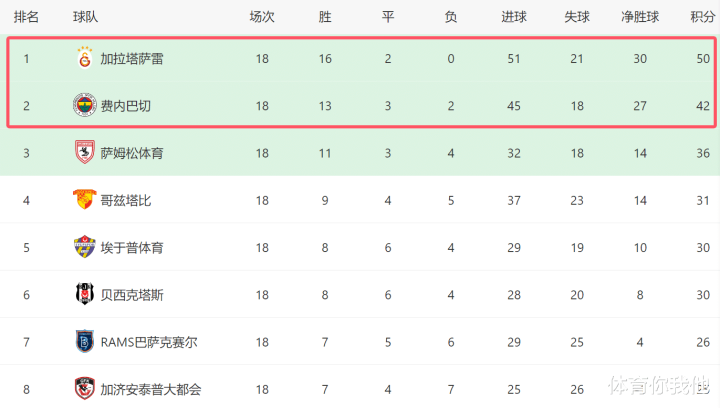
Task: Click the RAMS巴萨克赛尔 shield logo
Action: coord(84,341)
